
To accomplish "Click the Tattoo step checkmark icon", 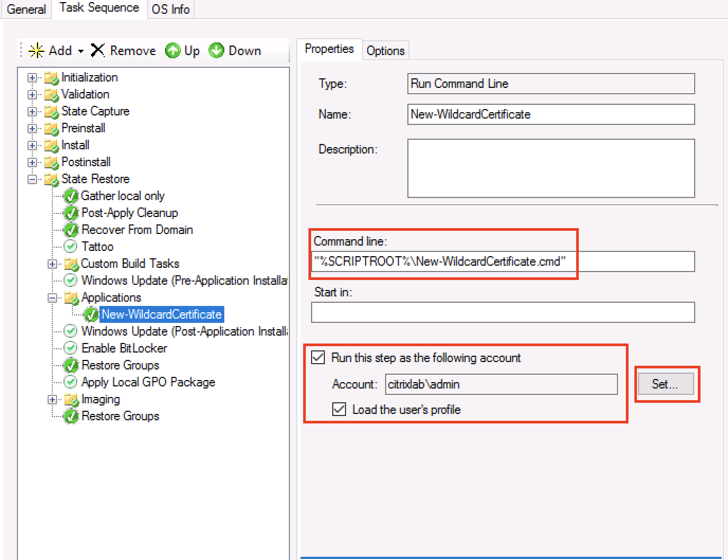I will click(70, 247).
